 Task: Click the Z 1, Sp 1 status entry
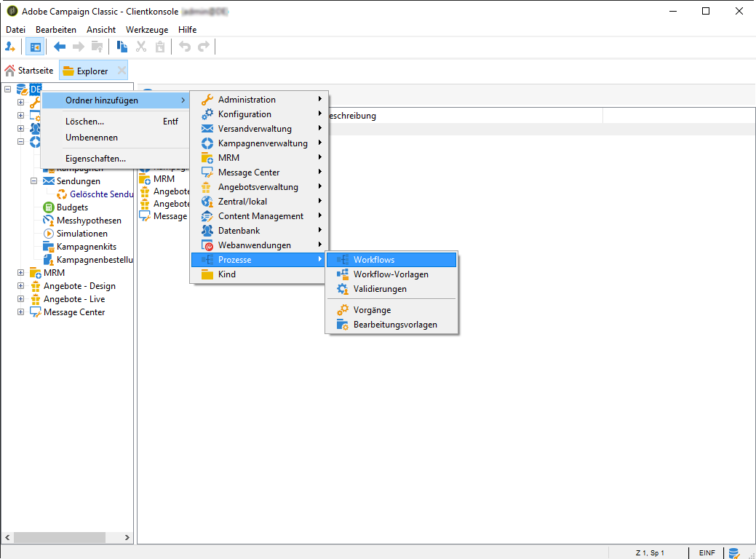click(650, 552)
